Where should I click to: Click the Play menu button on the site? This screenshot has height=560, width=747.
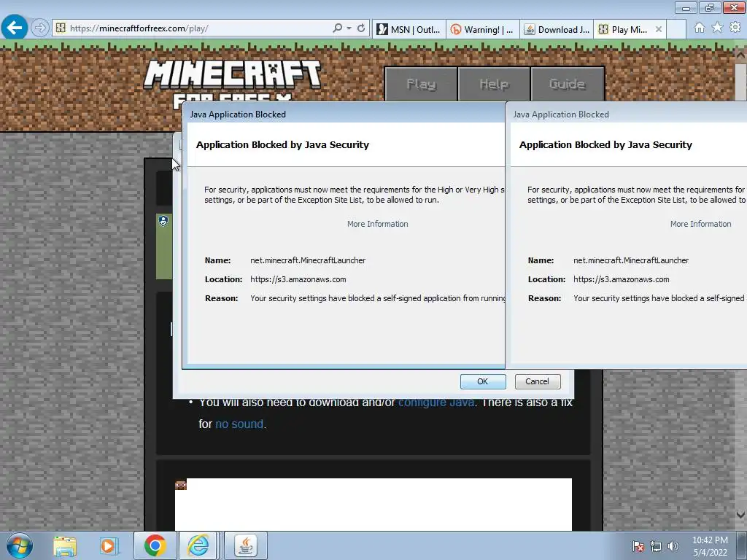coord(421,85)
